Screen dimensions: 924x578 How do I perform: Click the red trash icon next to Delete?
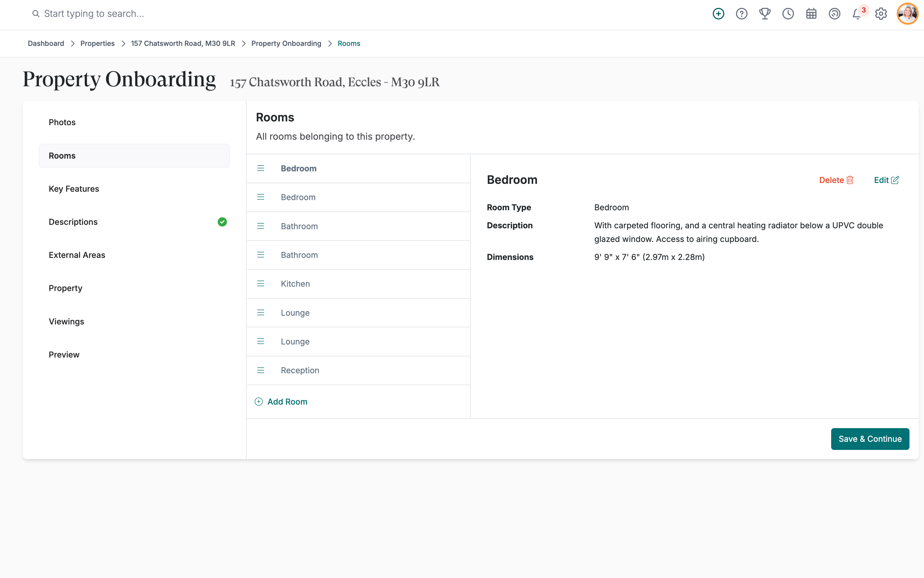(x=850, y=180)
